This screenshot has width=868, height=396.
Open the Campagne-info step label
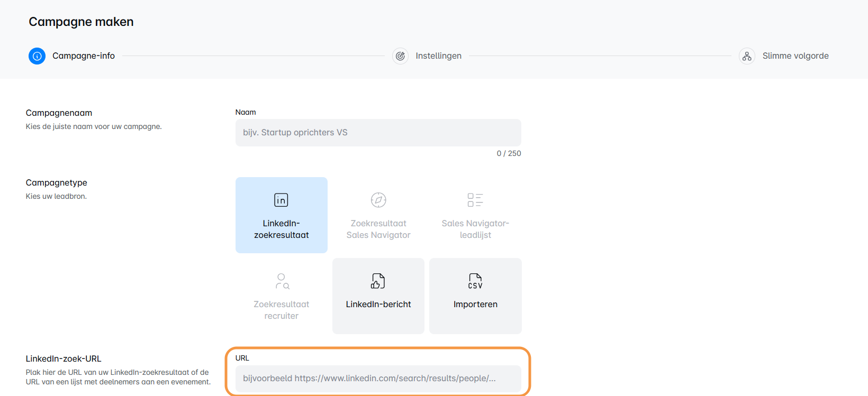pos(84,56)
